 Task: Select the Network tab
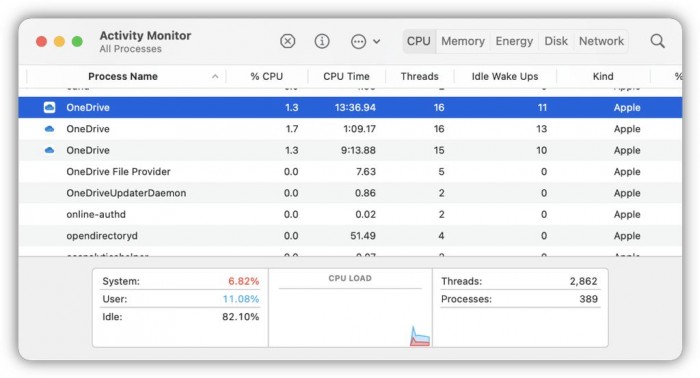(x=601, y=41)
